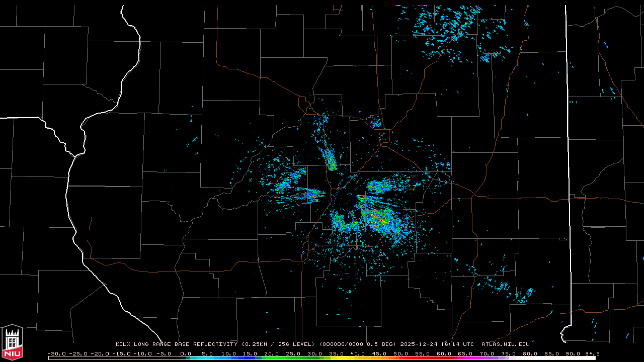Pick the yellow segment of the color bar
644x362 pixels.
click(347, 358)
